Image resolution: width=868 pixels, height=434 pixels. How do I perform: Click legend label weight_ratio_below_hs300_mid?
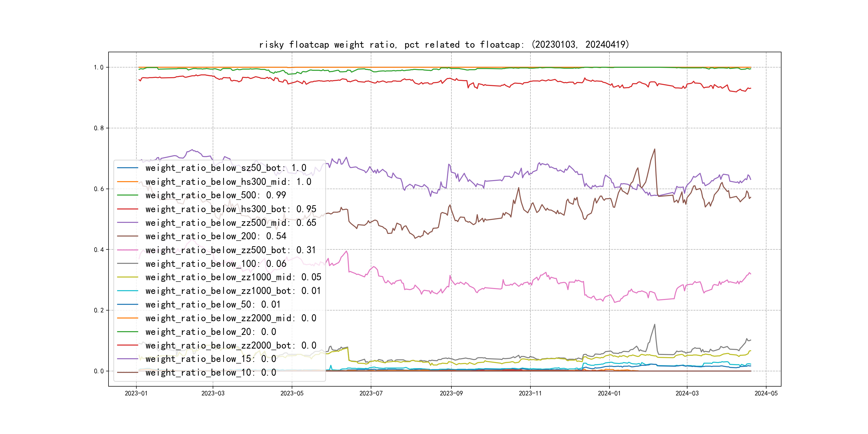point(228,182)
